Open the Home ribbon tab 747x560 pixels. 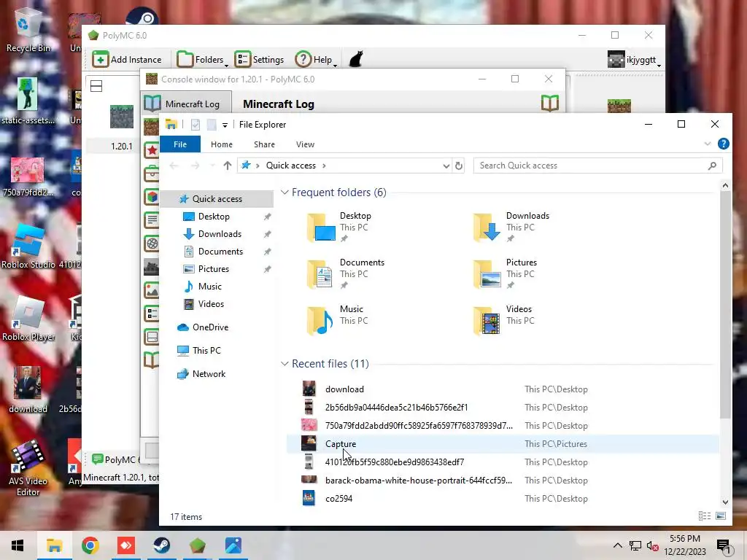(x=222, y=144)
